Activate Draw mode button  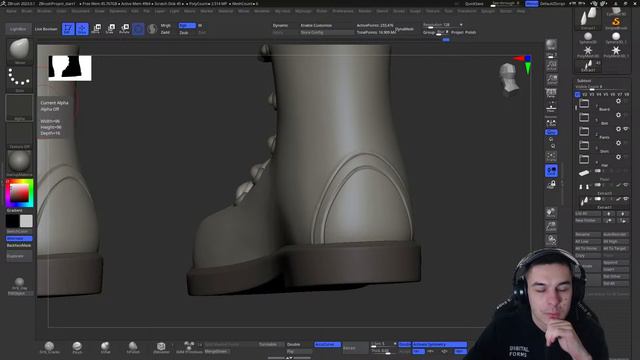tap(82, 29)
